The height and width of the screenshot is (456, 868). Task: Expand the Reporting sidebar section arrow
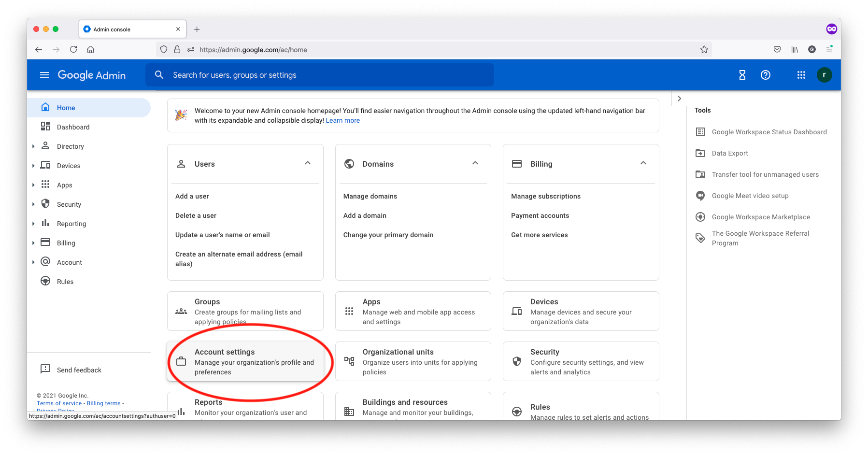point(33,224)
